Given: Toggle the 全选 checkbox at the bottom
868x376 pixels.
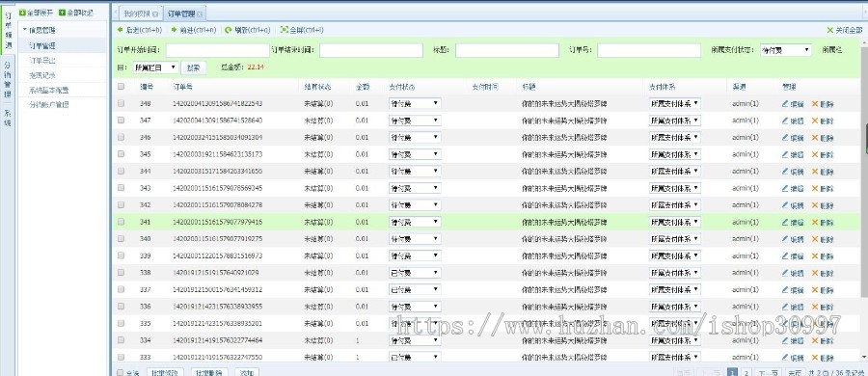Looking at the screenshot, I should tap(121, 373).
